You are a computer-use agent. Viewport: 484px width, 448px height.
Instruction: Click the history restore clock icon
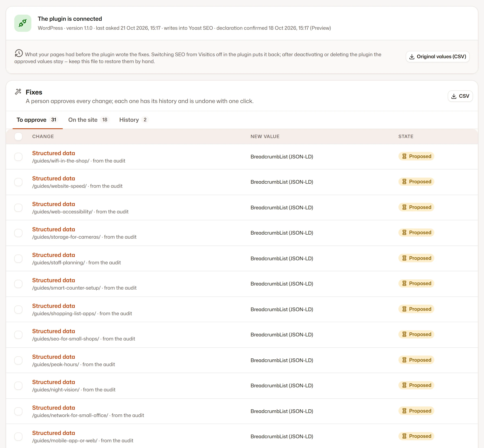[x=19, y=53]
